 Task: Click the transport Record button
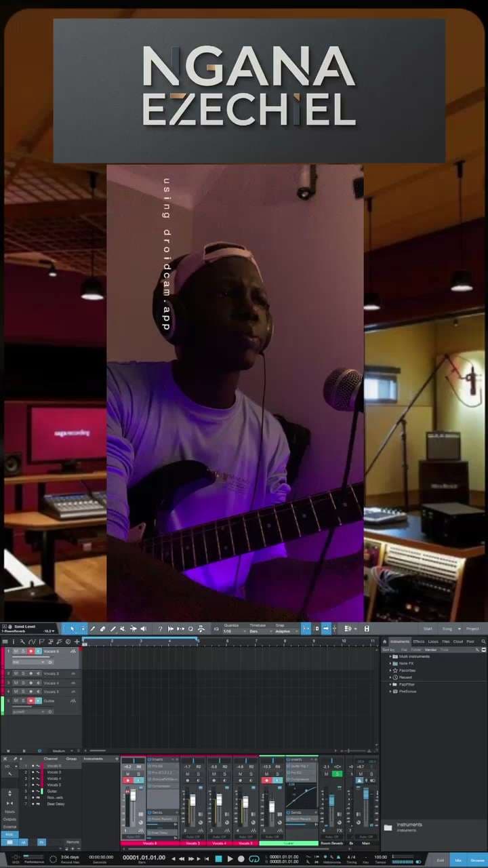(x=241, y=859)
